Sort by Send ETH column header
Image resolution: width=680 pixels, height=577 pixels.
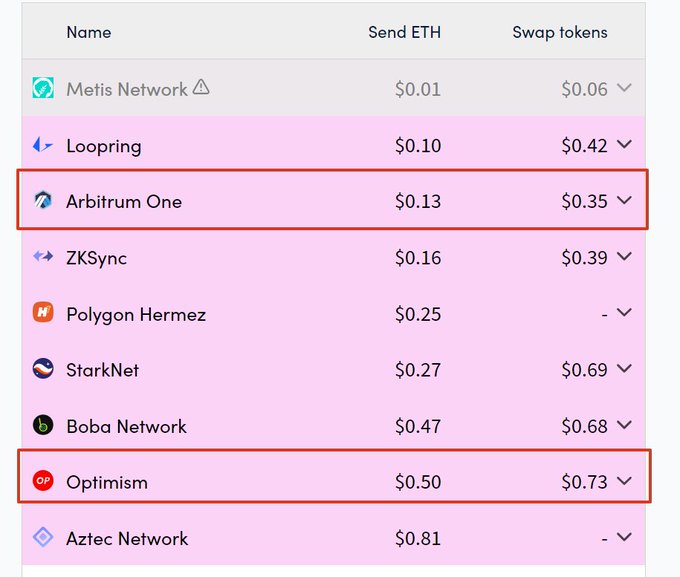tap(404, 32)
